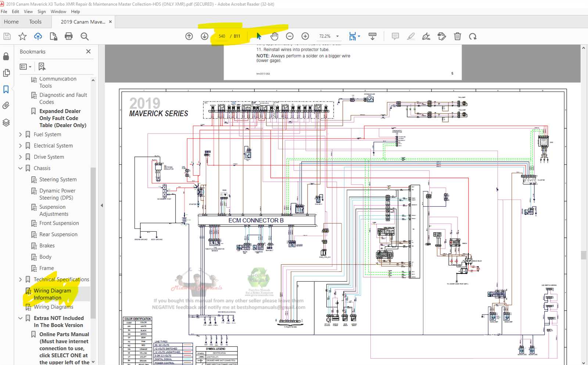Activate the Hand pan tool
588x365 pixels.
[275, 36]
